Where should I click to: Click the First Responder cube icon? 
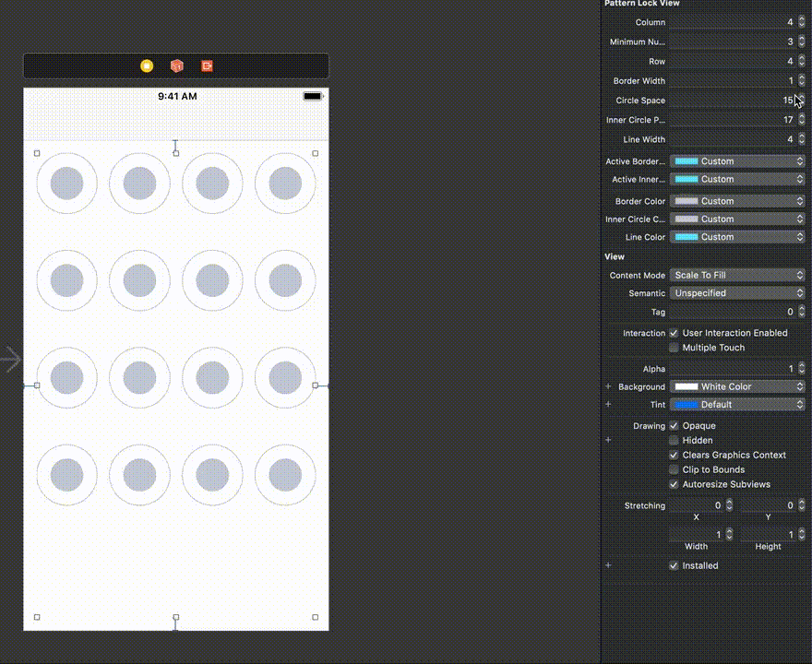177,65
